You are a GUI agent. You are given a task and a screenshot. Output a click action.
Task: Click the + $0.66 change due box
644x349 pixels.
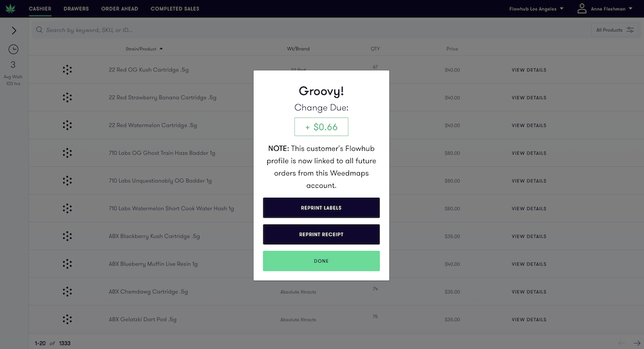click(x=321, y=127)
